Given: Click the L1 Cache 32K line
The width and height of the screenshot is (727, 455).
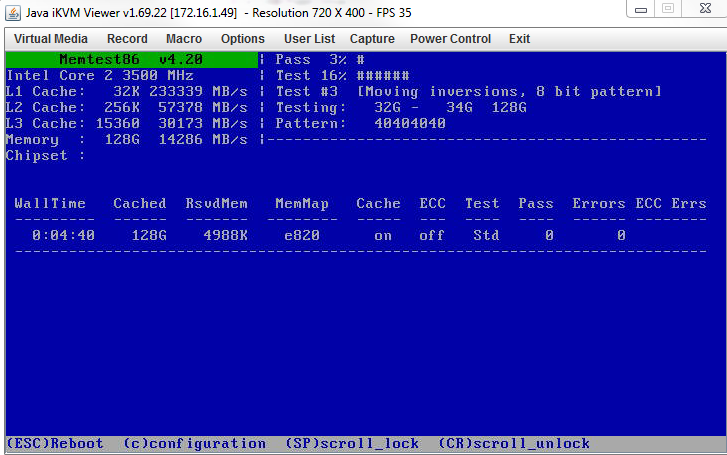Looking at the screenshot, I should [127, 91].
